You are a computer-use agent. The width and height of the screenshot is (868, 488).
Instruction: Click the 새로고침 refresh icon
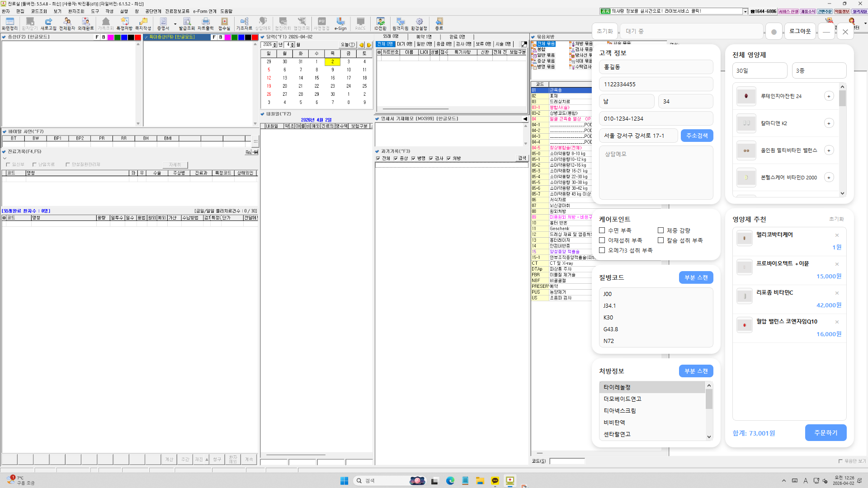(x=48, y=24)
